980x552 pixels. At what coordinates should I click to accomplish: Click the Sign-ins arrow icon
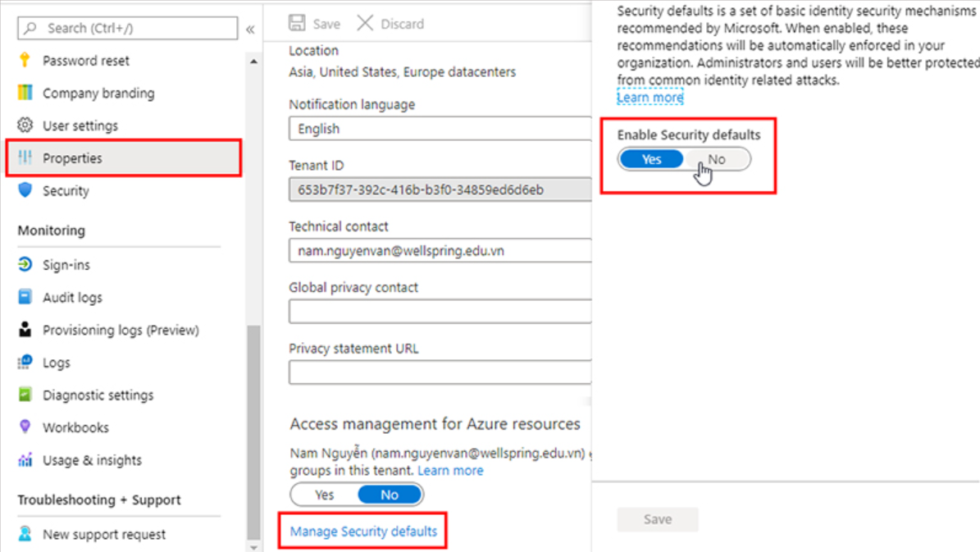[25, 264]
